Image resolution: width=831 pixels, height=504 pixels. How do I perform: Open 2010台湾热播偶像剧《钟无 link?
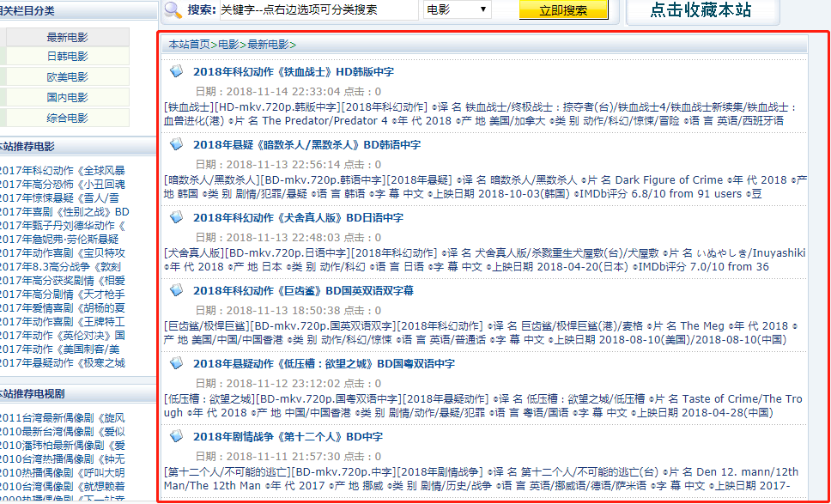62,459
